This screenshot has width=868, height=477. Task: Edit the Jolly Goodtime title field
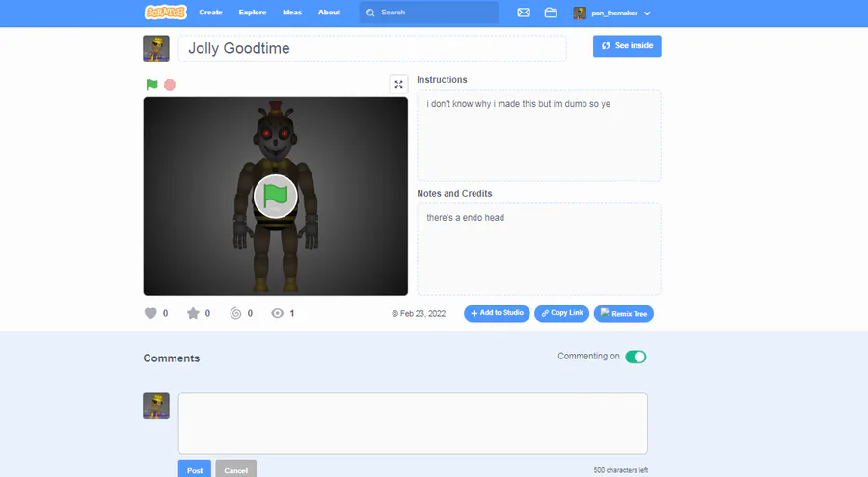point(372,48)
